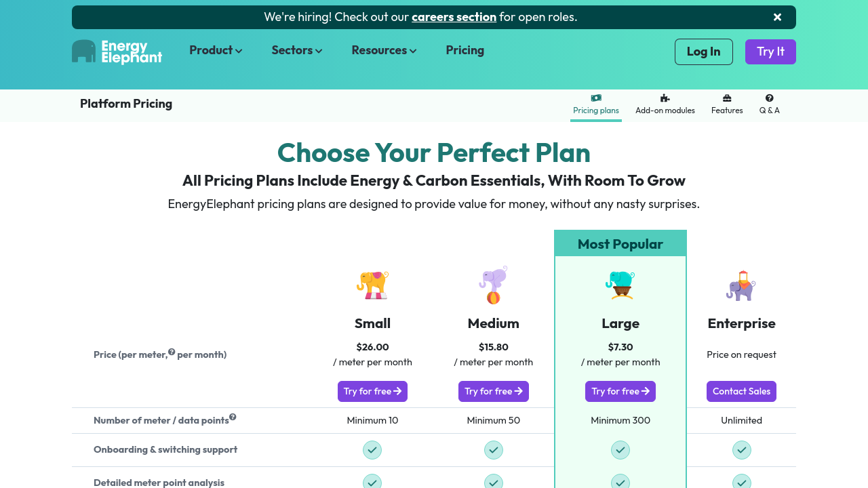Expand the Resources navigation menu
868x488 pixels.
(x=384, y=50)
